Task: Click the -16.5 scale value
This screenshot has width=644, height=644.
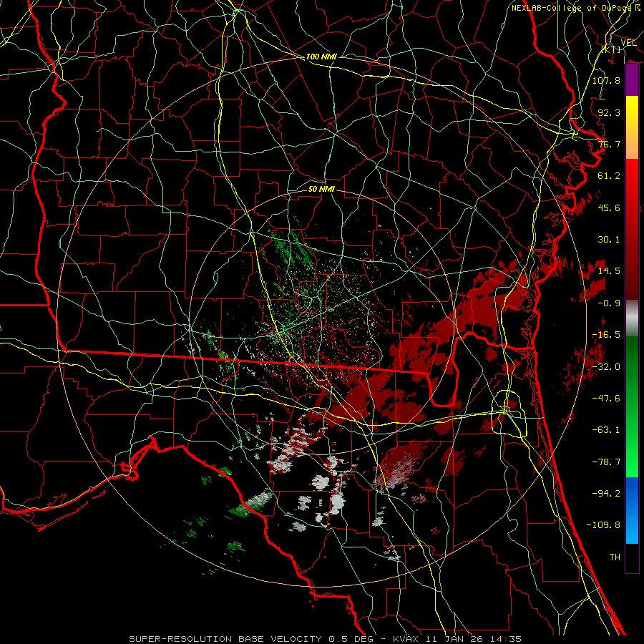Action: tap(606, 335)
